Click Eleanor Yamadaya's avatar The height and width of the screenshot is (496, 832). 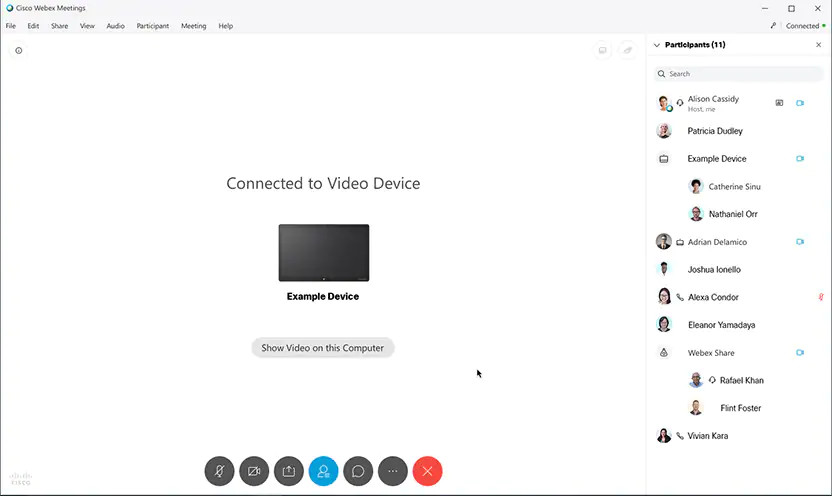click(x=664, y=324)
